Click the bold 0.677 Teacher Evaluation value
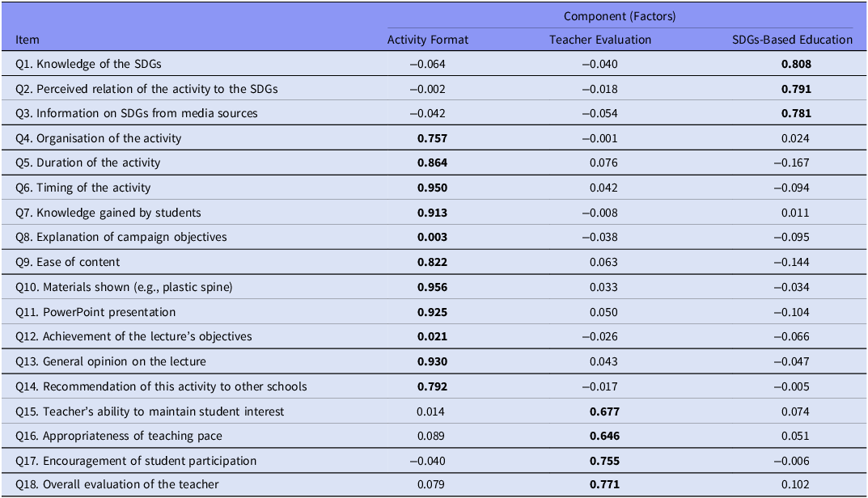 click(x=603, y=411)
